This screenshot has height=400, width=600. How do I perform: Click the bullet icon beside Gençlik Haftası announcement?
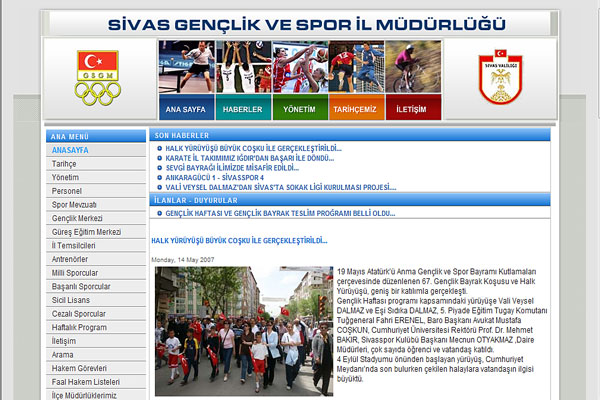pyautogui.click(x=159, y=213)
